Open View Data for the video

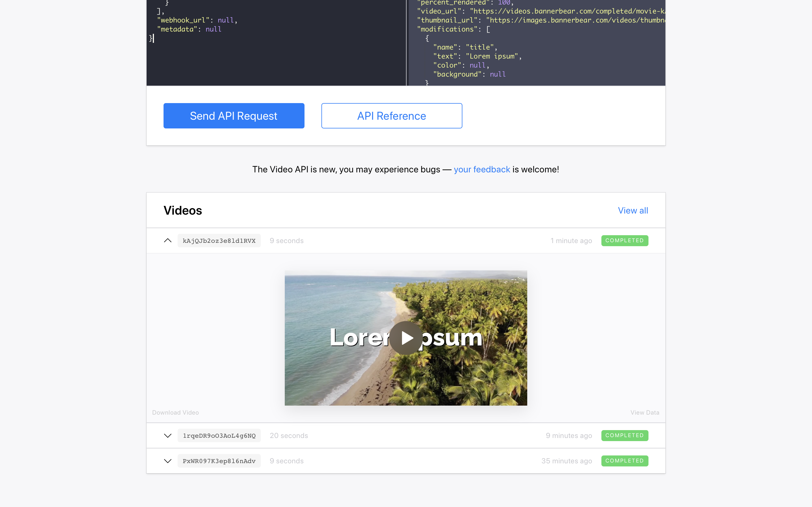[644, 412]
